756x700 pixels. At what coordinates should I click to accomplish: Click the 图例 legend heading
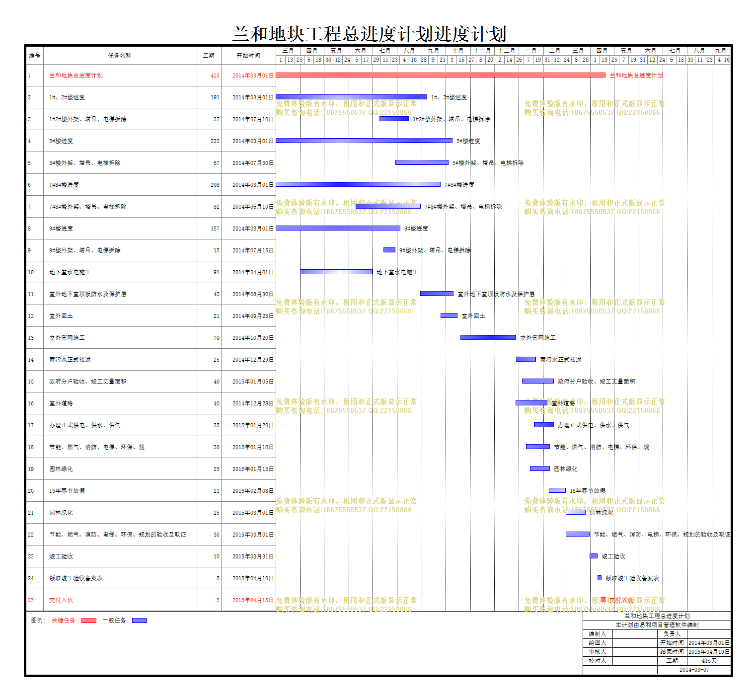(38, 621)
